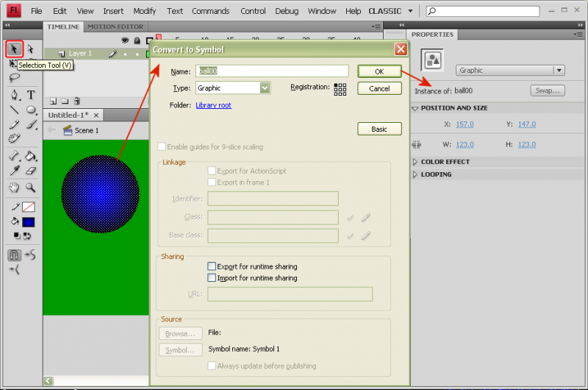Click the Y position value 147.0

click(527, 124)
